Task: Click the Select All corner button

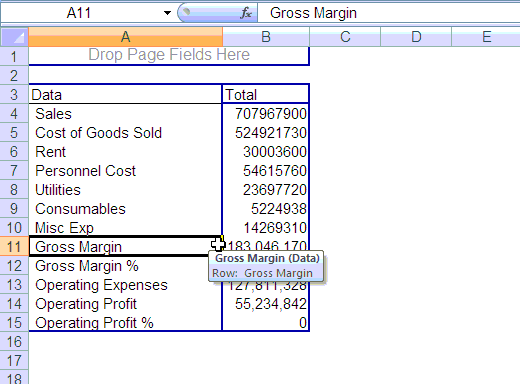Action: coord(14,37)
